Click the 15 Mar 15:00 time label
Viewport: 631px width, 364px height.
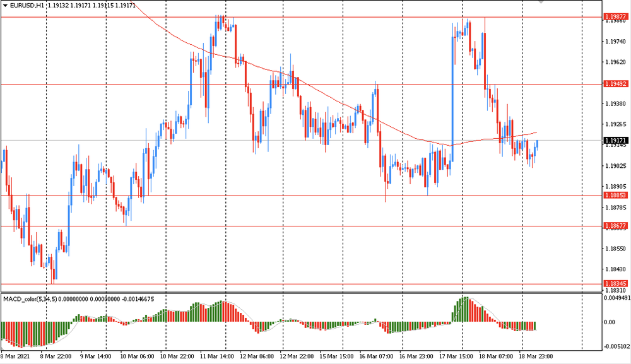[336, 356]
